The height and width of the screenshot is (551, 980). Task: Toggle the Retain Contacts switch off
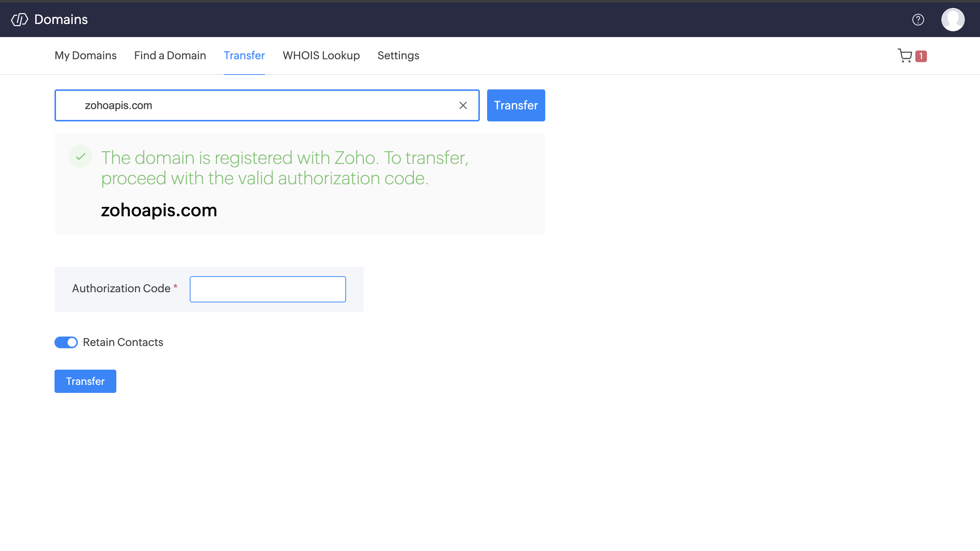pos(66,342)
